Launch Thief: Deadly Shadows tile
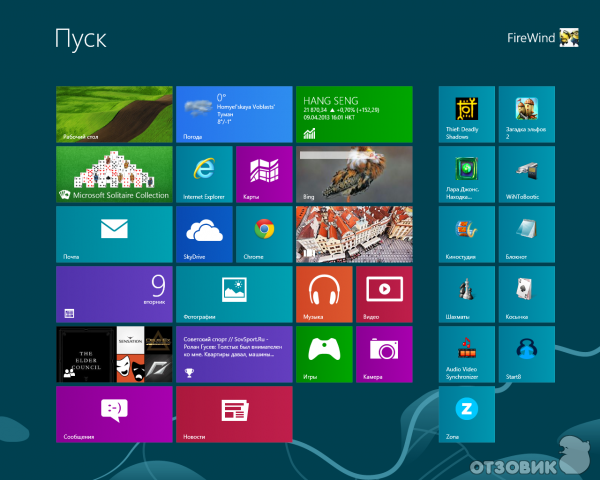This screenshot has height=480, width=600. 466,114
